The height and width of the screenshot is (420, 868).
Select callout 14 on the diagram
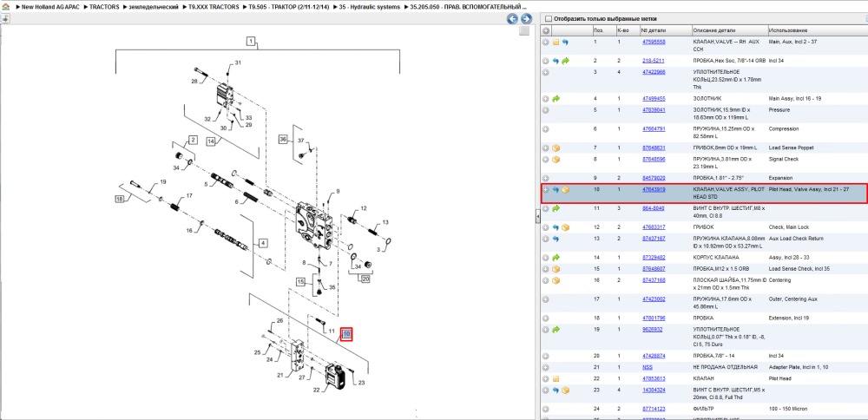pos(211,141)
